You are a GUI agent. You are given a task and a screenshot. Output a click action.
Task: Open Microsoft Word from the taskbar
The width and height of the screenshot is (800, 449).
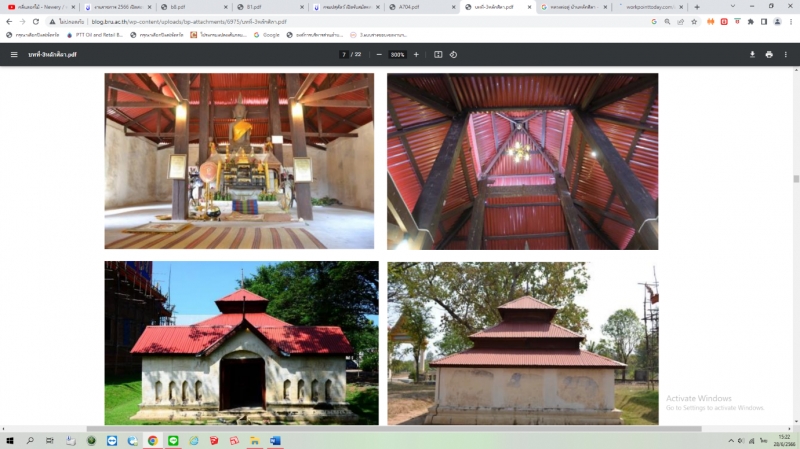275,441
